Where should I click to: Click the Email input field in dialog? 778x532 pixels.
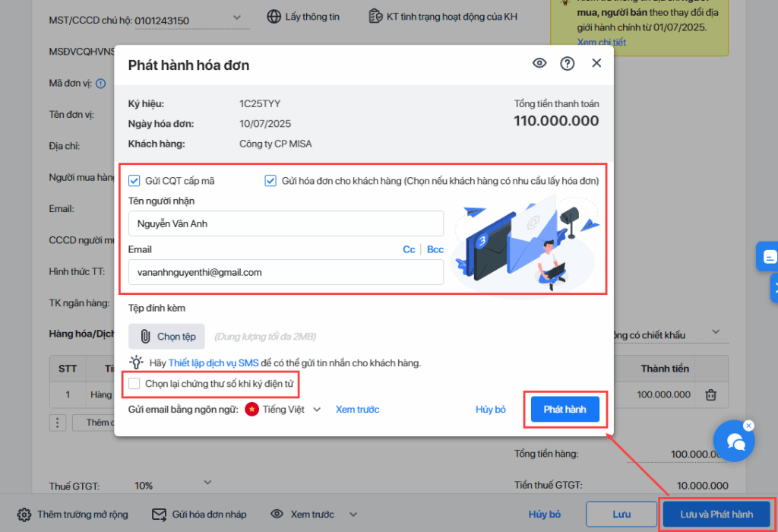(x=286, y=272)
